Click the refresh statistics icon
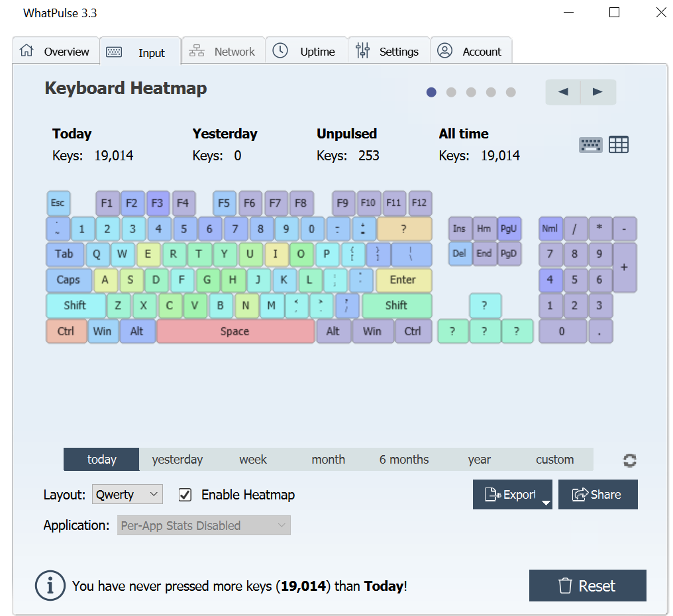This screenshot has height=616, width=673. (629, 460)
